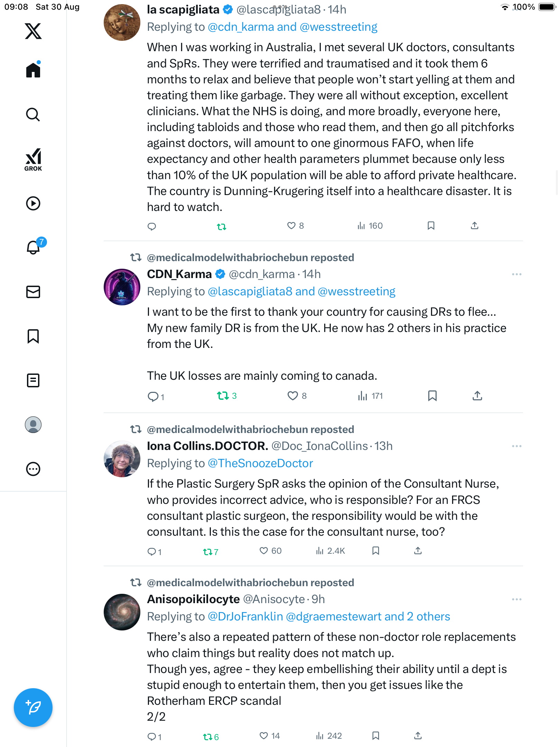Go to Home feed
This screenshot has width=560, height=747.
[x=33, y=70]
